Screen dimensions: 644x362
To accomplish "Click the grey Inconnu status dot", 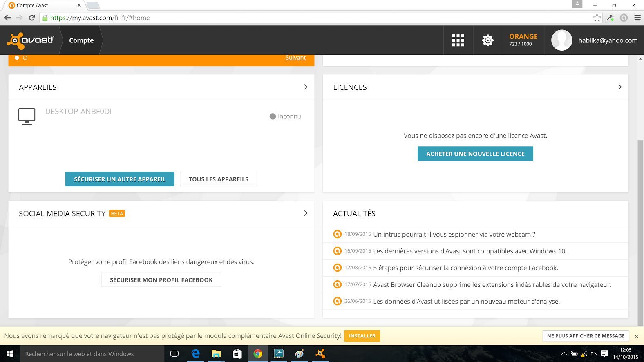I will click(x=273, y=116).
